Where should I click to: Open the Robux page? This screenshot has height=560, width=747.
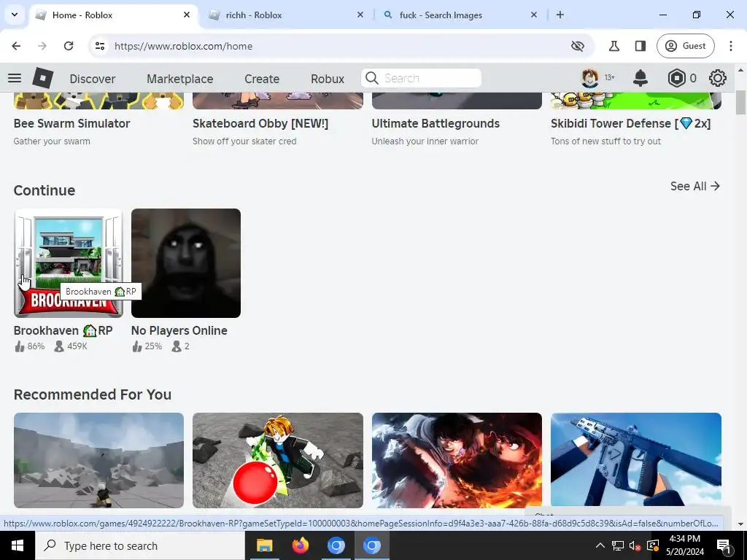328,79
